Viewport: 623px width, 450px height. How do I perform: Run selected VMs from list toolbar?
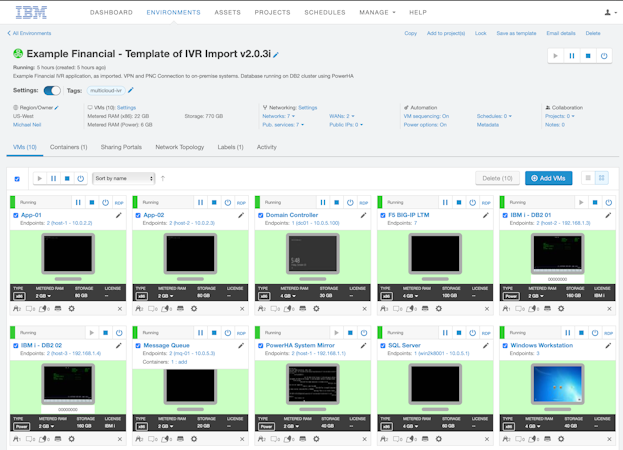click(40, 178)
